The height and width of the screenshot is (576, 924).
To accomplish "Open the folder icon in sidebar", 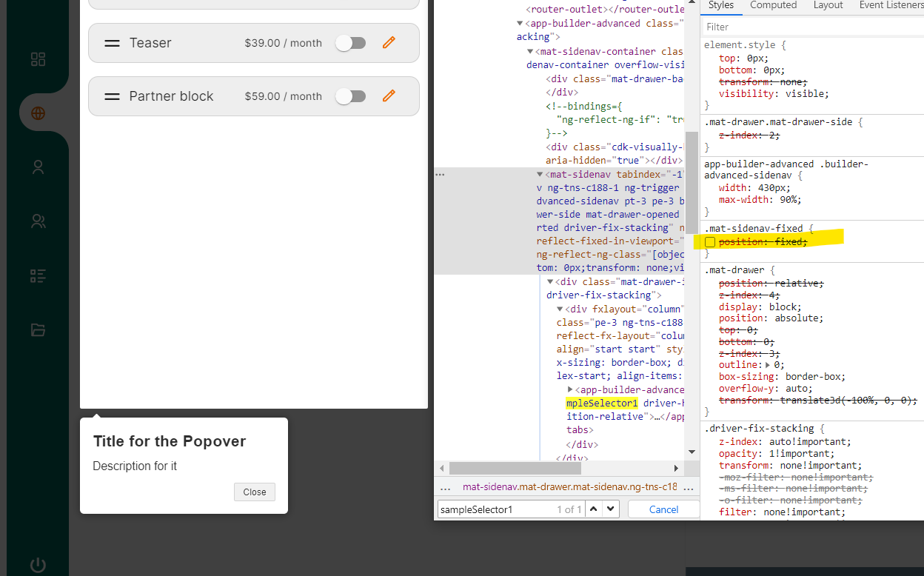I will coord(38,329).
